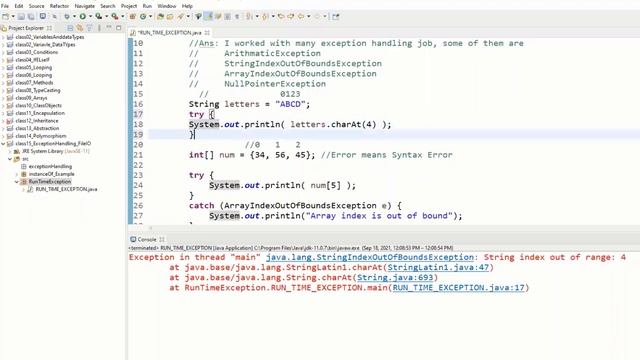Click the Debug bug icon

point(67,16)
